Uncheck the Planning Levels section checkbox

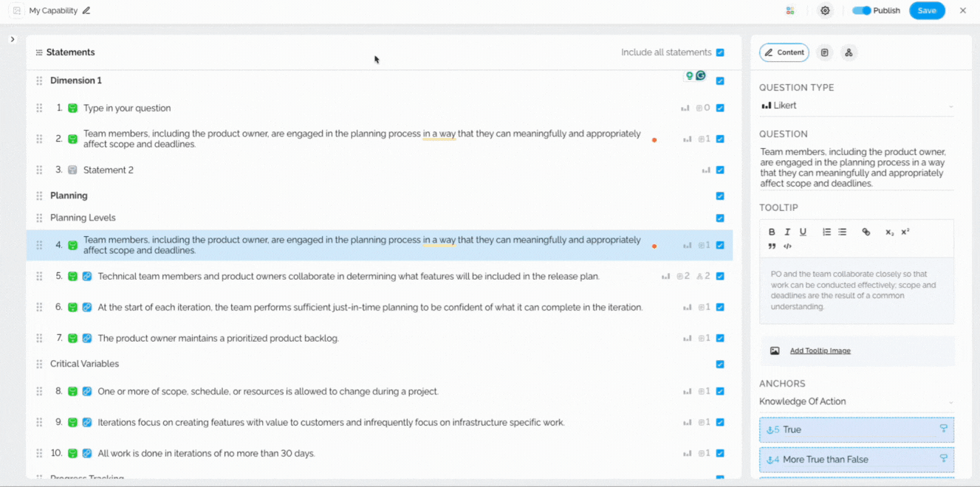coord(720,218)
